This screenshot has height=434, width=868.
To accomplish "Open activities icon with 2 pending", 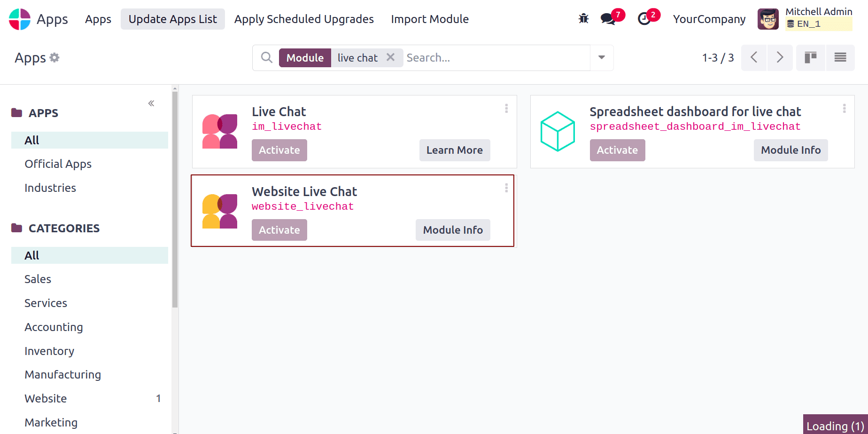I will 644,19.
